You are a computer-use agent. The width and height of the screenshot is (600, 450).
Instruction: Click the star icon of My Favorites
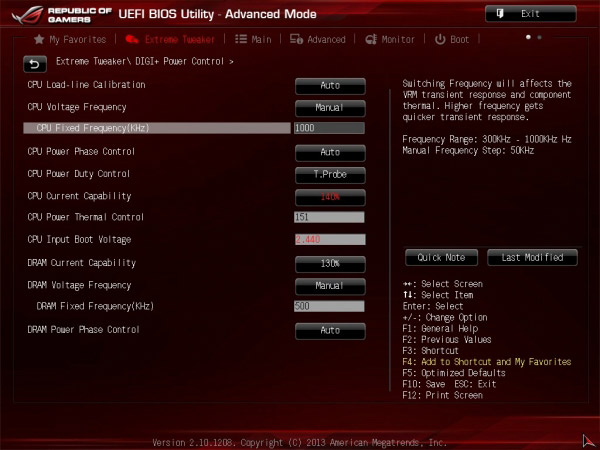39,39
